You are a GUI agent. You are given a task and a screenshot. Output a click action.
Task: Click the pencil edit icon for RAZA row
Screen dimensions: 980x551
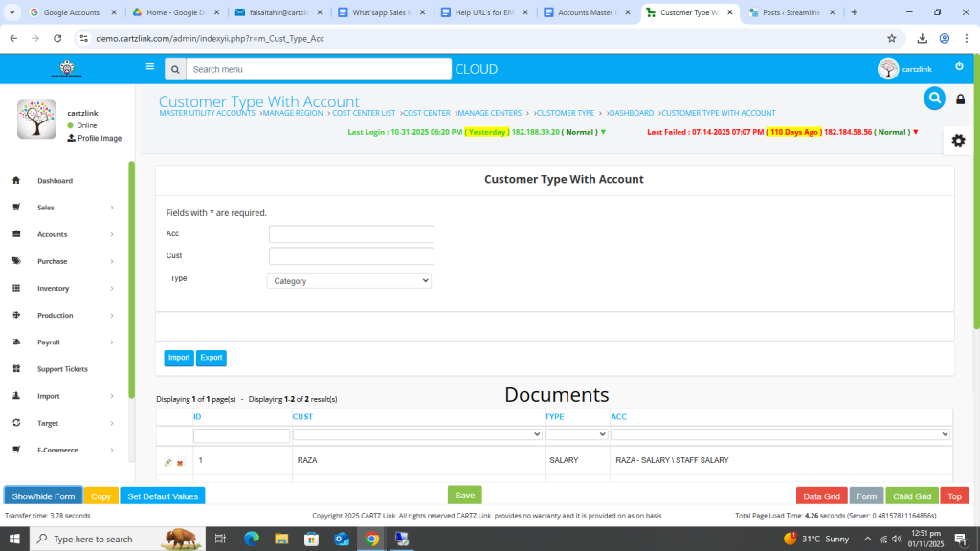coord(167,463)
